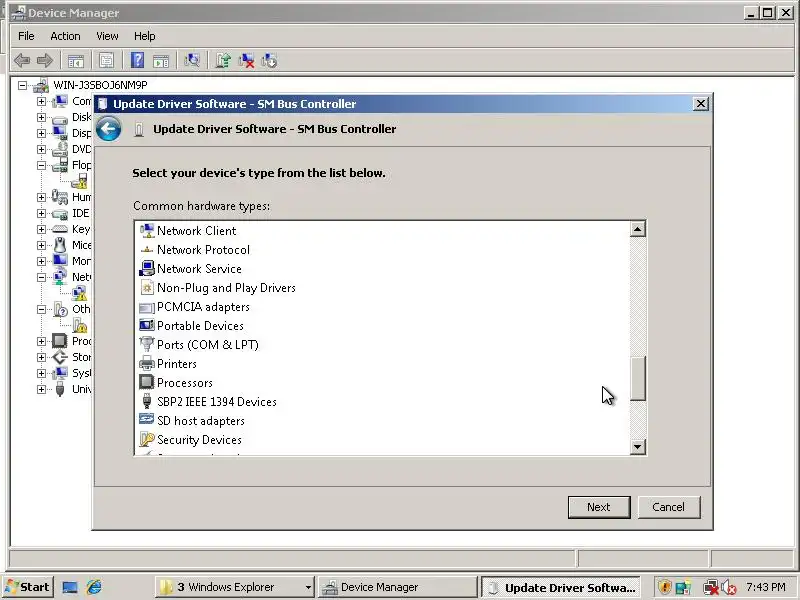This screenshot has width=800, height=600.
Task: Click the back arrow in the wizard header
Action: point(109,129)
